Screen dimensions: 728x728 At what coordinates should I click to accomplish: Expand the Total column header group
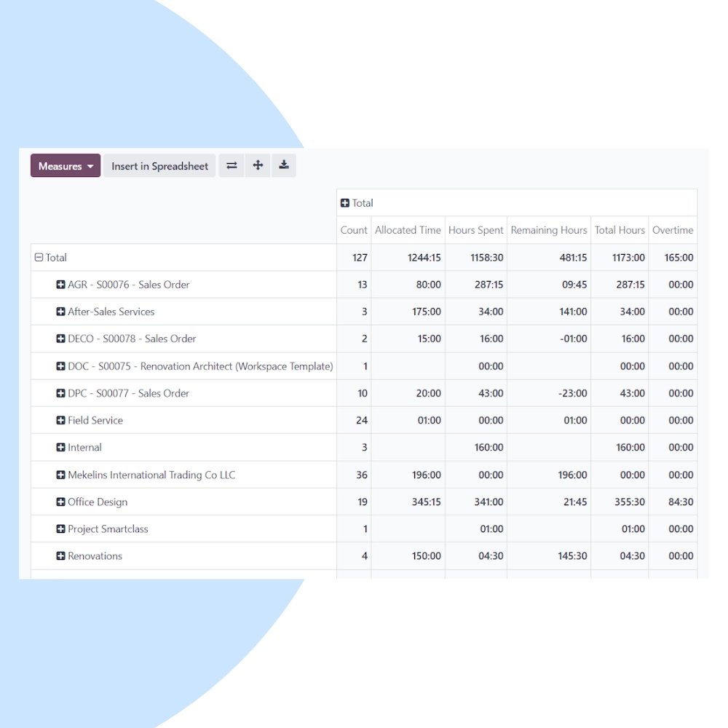346,203
